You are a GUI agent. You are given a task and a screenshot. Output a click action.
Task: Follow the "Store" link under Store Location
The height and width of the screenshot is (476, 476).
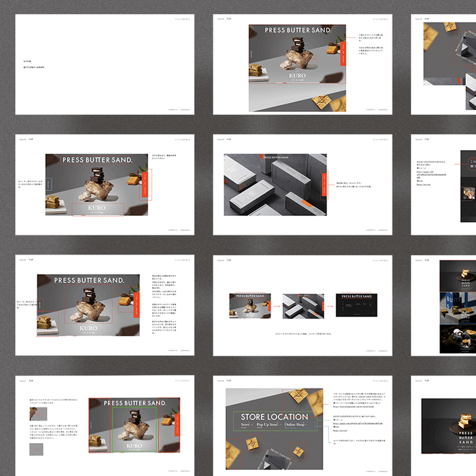[245, 424]
